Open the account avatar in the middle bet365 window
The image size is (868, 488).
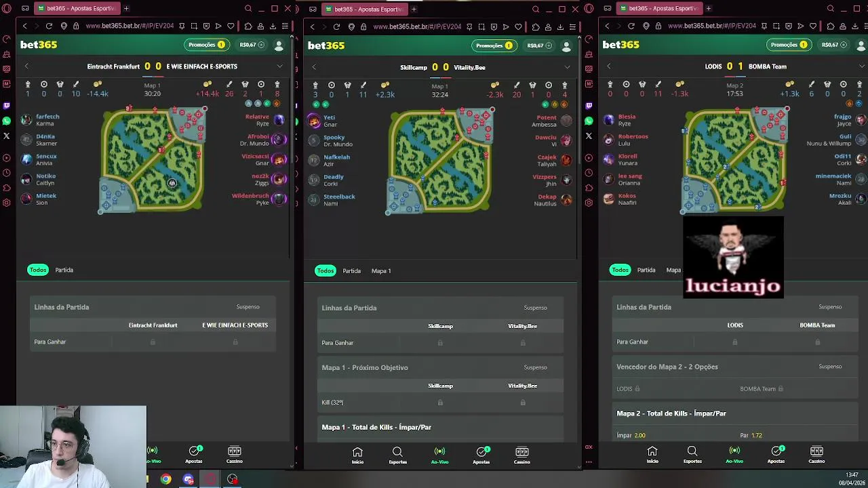point(566,46)
